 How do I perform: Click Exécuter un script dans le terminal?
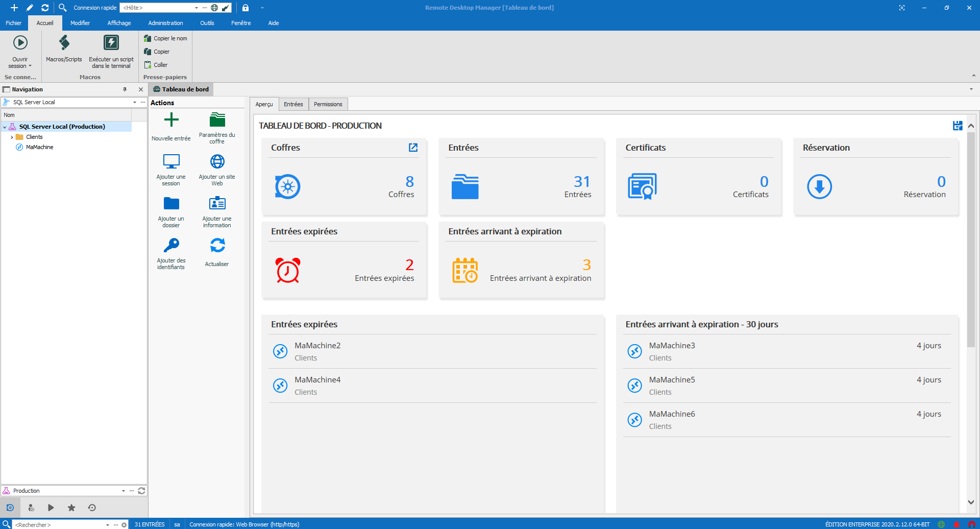click(111, 43)
